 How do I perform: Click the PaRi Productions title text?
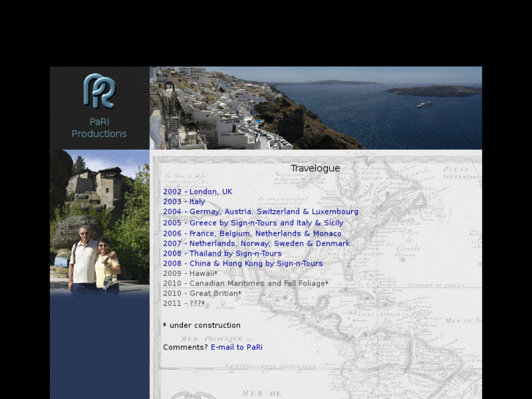[x=99, y=127]
